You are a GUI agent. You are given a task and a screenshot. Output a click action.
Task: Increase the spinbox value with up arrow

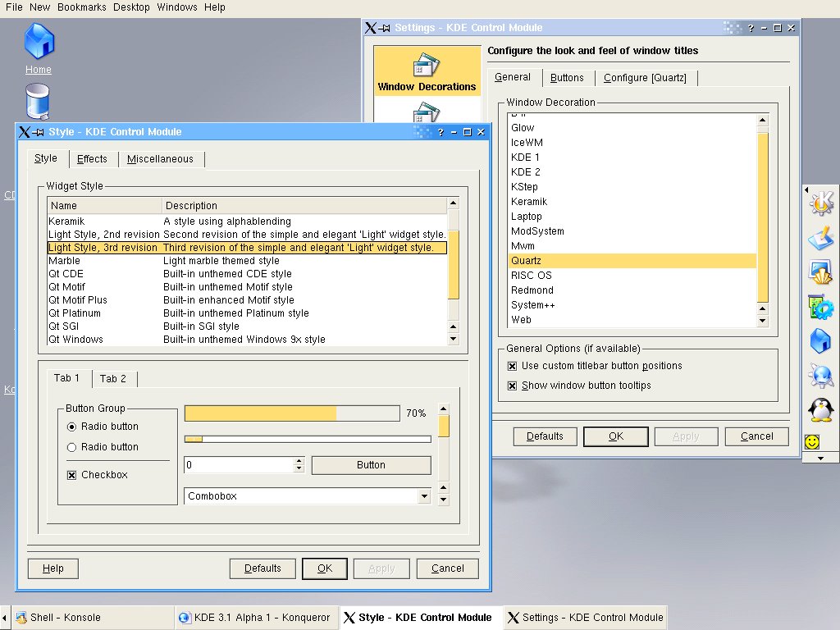pyautogui.click(x=299, y=461)
